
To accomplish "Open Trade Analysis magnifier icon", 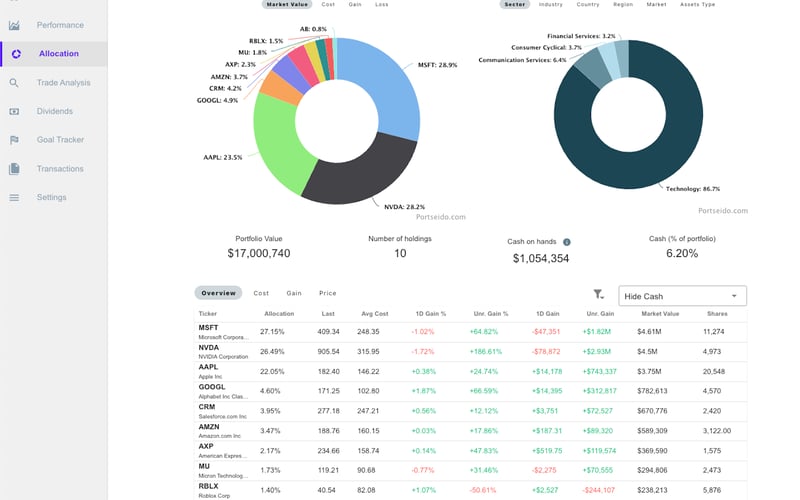I will coord(14,83).
